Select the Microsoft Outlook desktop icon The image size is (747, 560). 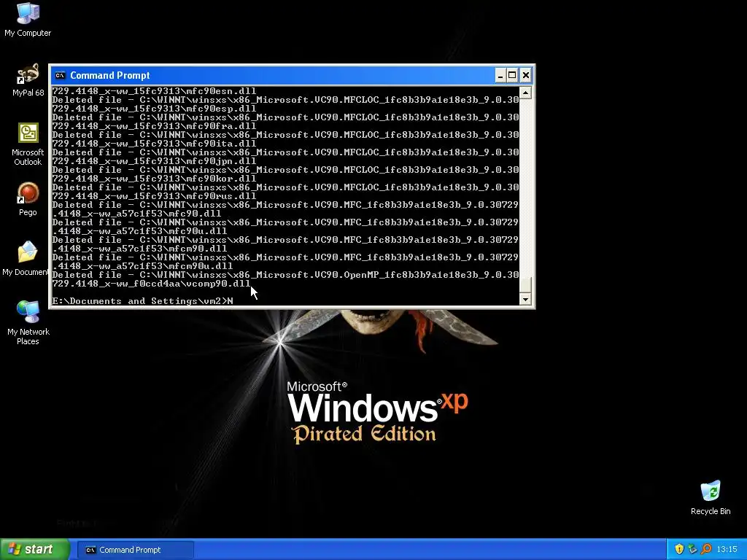pyautogui.click(x=28, y=144)
